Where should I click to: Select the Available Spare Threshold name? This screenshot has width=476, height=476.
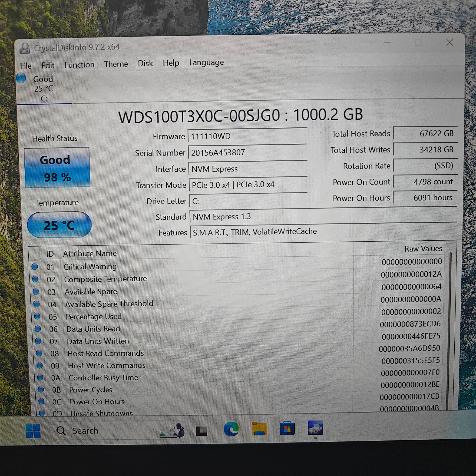[x=109, y=304]
